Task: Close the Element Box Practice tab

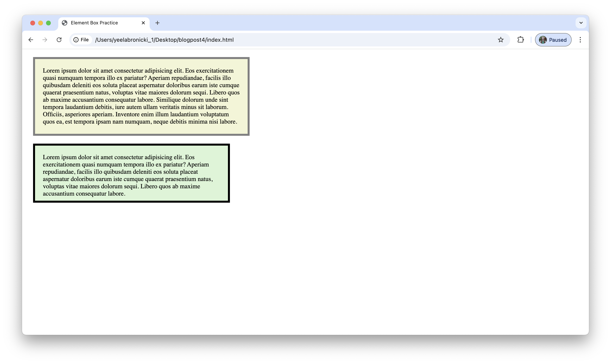Action: 143,23
